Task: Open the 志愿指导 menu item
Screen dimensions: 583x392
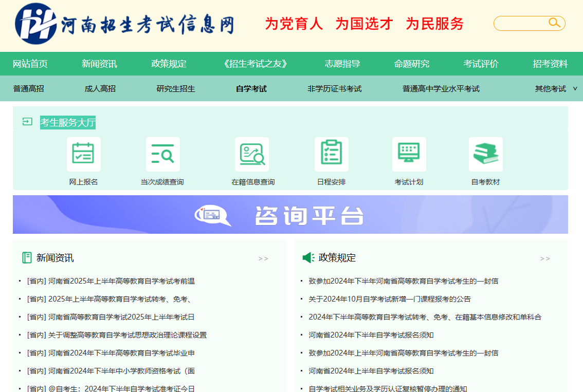Action: coord(344,63)
